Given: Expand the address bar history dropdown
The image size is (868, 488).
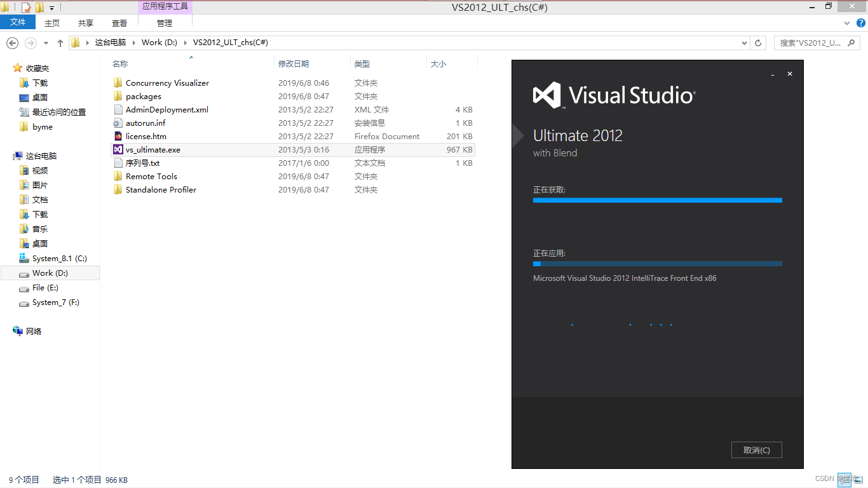Looking at the screenshot, I should [x=745, y=43].
